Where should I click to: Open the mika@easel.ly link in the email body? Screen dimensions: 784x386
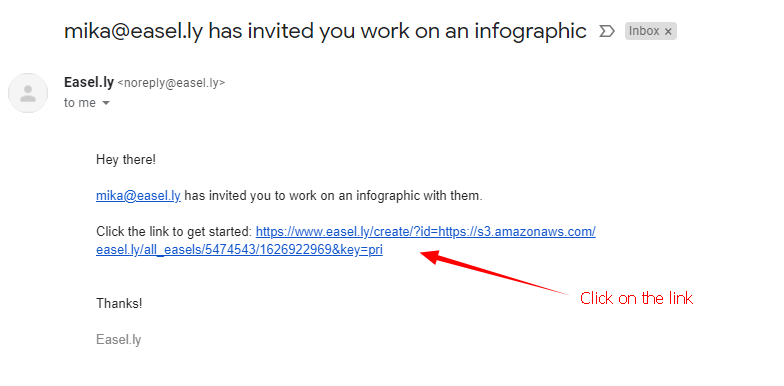tap(138, 196)
